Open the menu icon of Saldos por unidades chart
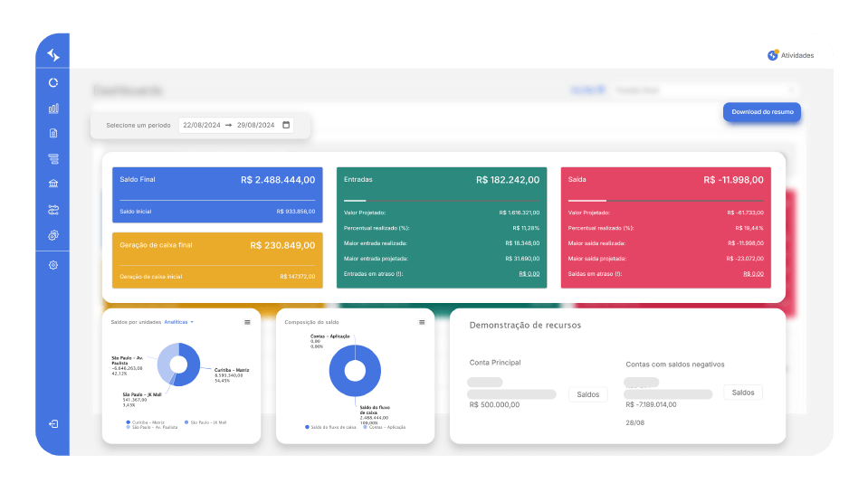Screen dimensions: 868x483 (x=247, y=322)
